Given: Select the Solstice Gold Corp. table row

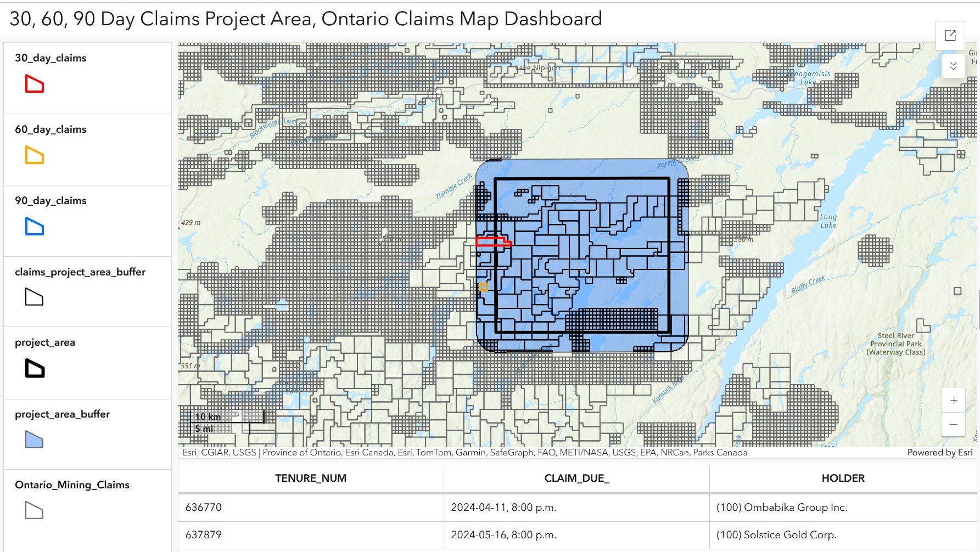Looking at the screenshot, I should pos(776,535).
